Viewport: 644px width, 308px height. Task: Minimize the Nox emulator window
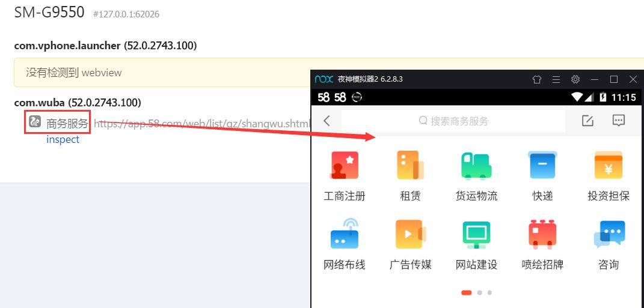(594, 79)
